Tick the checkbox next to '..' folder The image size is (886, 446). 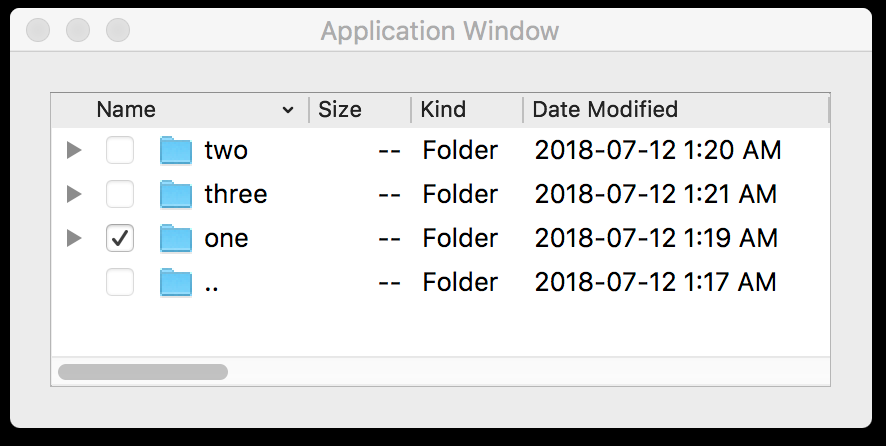point(120,282)
